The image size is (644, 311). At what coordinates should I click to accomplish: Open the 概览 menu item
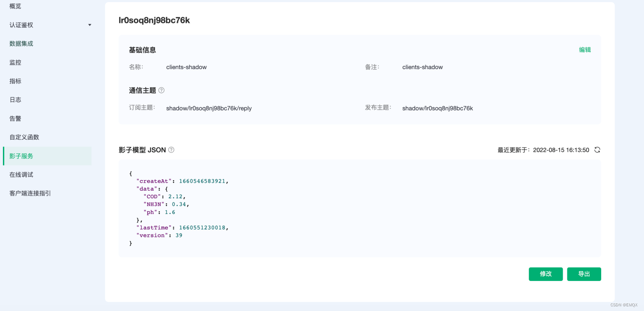tap(15, 6)
